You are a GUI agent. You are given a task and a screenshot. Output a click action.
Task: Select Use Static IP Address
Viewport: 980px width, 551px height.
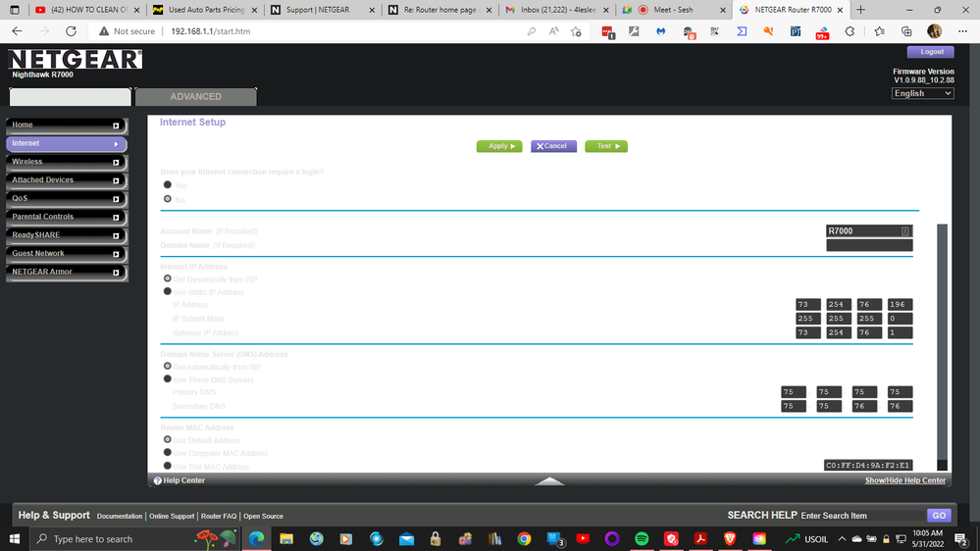click(x=168, y=291)
